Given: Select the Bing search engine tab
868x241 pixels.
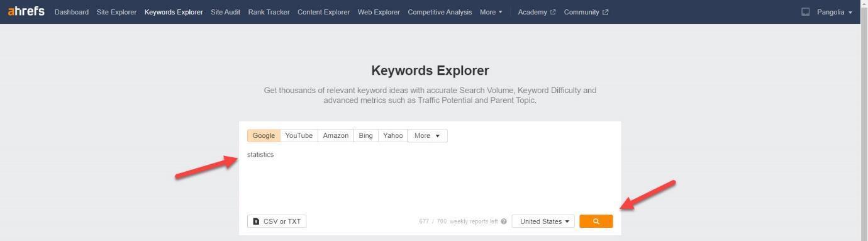Looking at the screenshot, I should point(365,135).
